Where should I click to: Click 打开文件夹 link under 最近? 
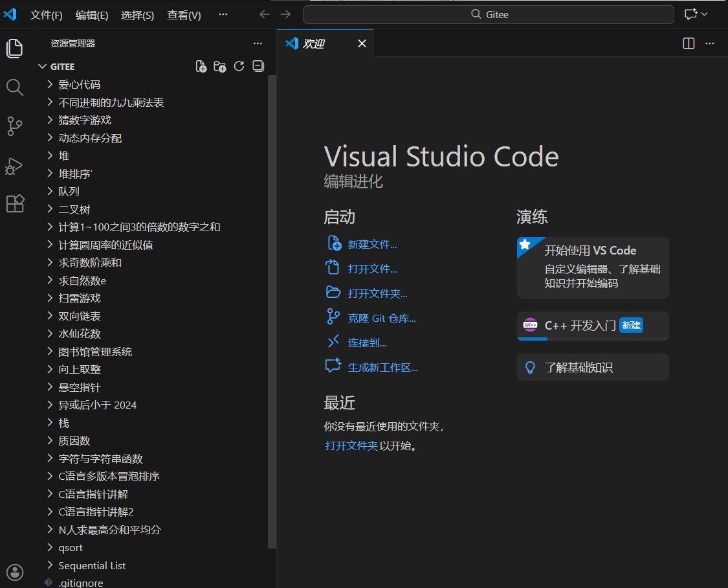pos(351,446)
